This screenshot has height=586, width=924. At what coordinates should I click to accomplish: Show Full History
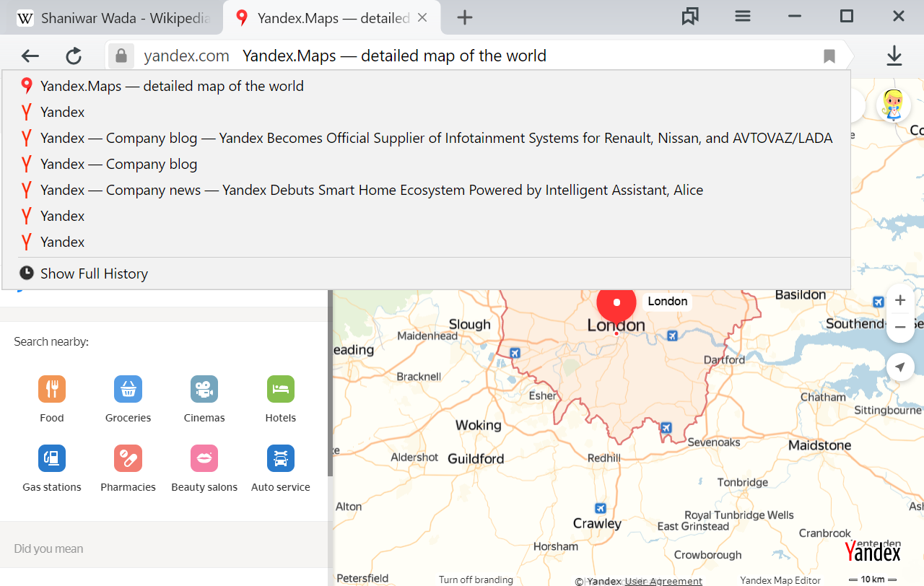[426, 274]
